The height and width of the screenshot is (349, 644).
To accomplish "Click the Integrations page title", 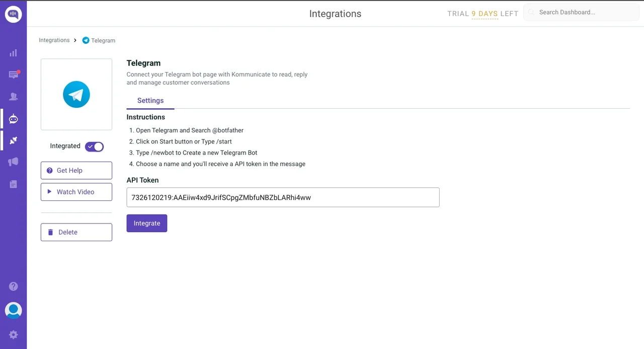I will [x=335, y=14].
